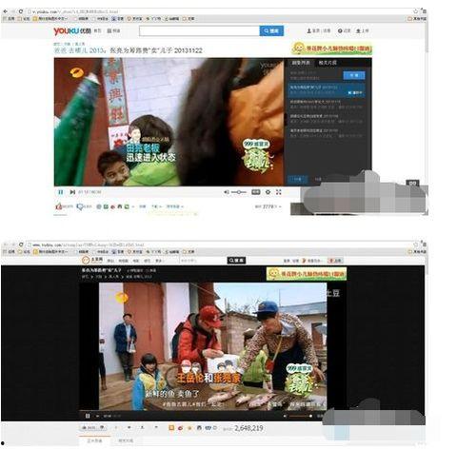The image size is (476, 449).
Task: Bookmark page with star in top browser
Action: click(x=416, y=11)
